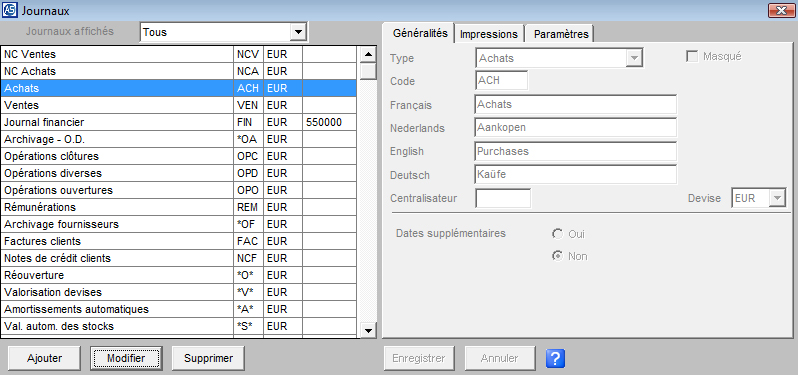Select the Opérations ouvertures row

coord(179,190)
